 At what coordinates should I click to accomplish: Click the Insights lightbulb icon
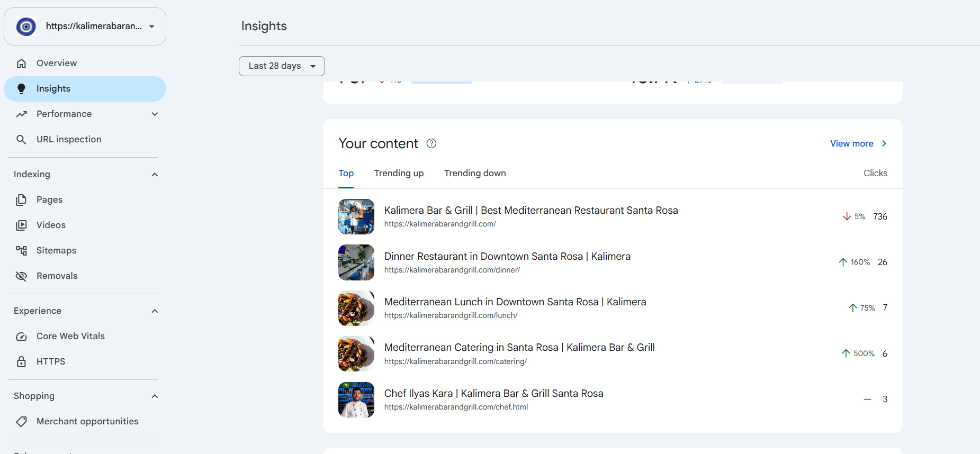[21, 89]
